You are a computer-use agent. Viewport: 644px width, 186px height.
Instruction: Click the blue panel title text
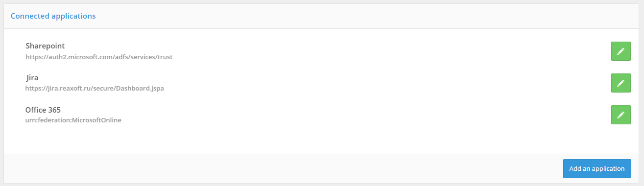(x=53, y=16)
